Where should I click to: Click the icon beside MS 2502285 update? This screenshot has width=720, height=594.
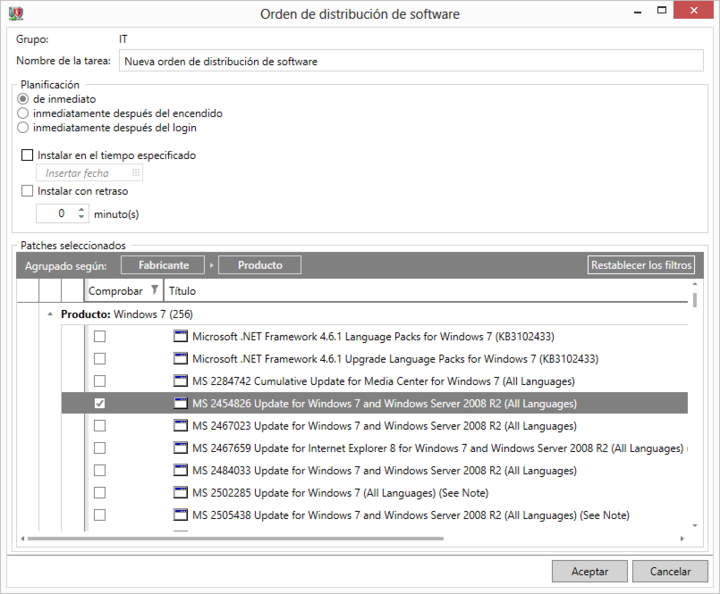pos(180,493)
